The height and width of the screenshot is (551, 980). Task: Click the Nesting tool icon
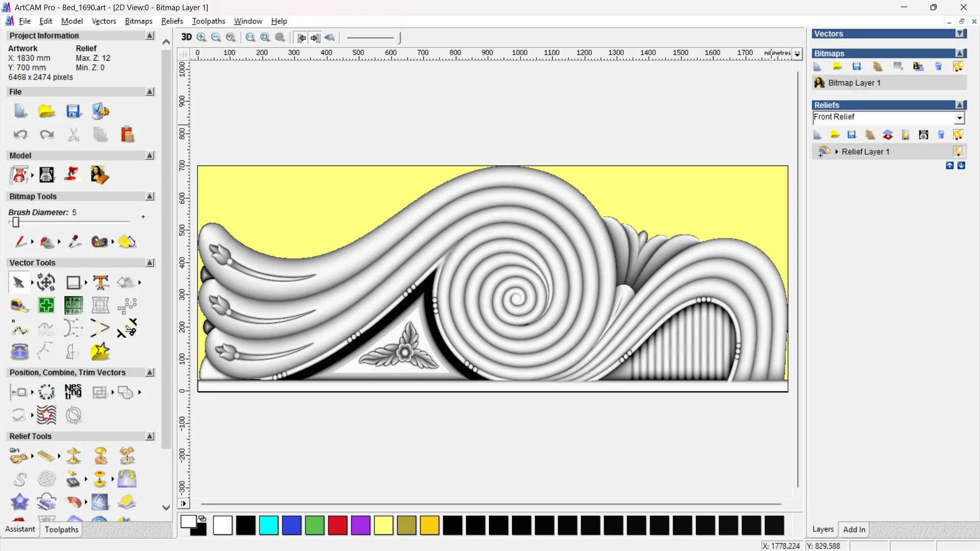point(73,392)
